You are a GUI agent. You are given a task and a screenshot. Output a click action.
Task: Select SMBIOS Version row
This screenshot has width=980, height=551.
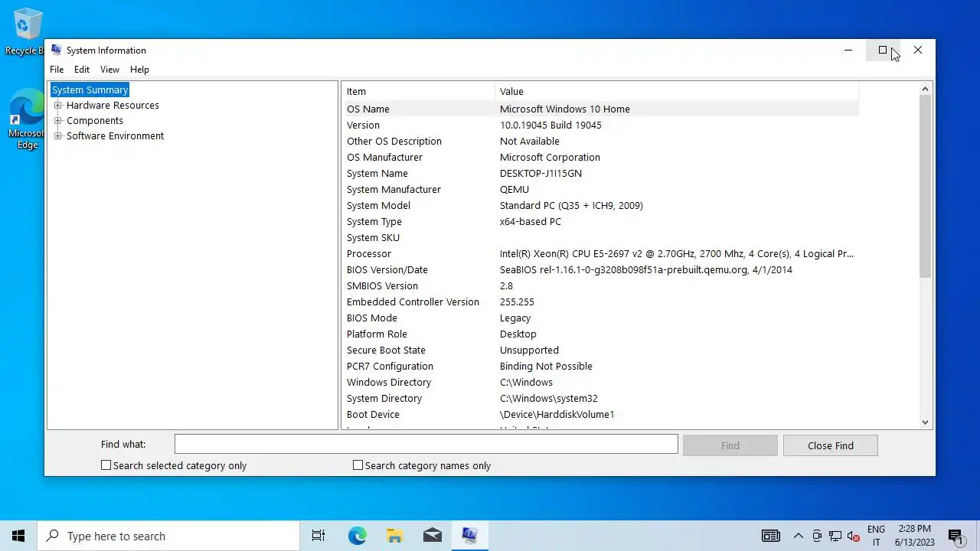(x=600, y=285)
